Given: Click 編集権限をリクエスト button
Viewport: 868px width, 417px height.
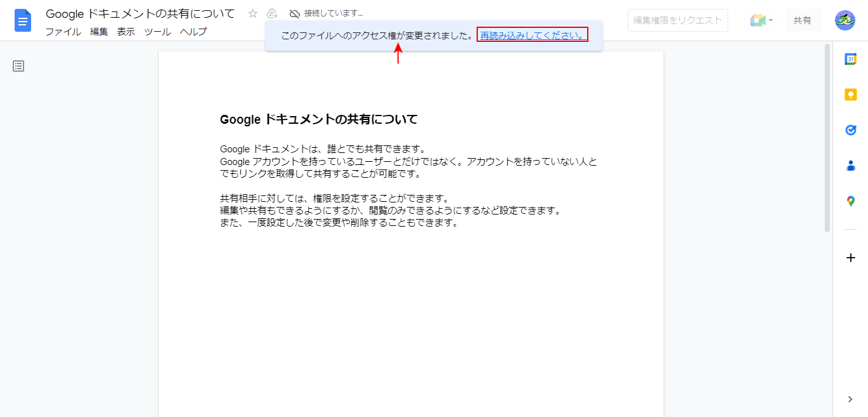Looking at the screenshot, I should coord(678,20).
